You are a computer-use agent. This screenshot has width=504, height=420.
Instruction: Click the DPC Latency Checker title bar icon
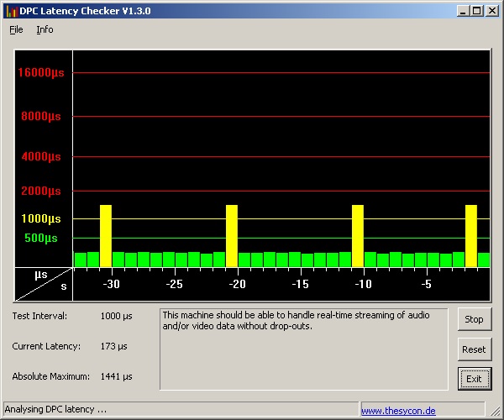(x=12, y=11)
